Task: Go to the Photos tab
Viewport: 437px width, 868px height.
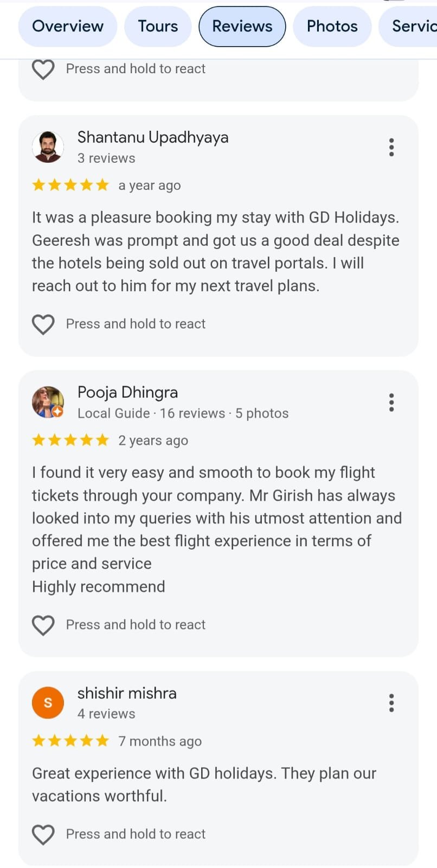Action: tap(332, 26)
